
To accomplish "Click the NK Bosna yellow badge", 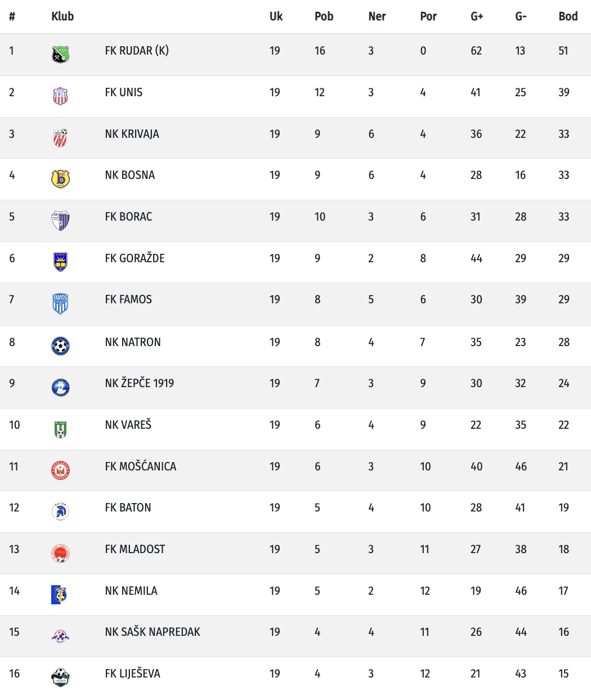I will [x=60, y=179].
